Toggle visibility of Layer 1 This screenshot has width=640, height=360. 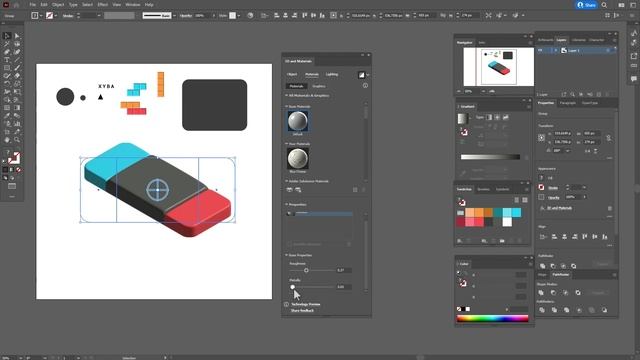click(x=540, y=50)
